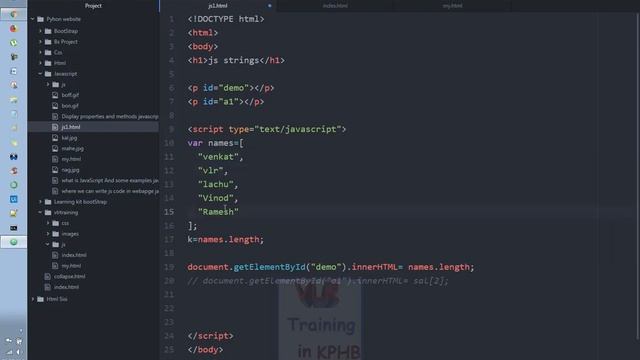Click the "Vinod" string on line 14
The image size is (640, 360).
pos(216,198)
